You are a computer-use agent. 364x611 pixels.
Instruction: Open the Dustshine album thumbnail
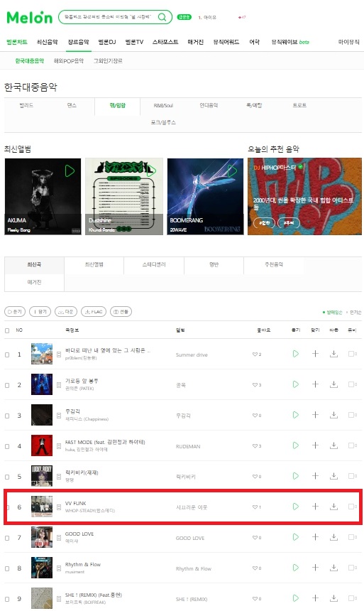point(124,196)
